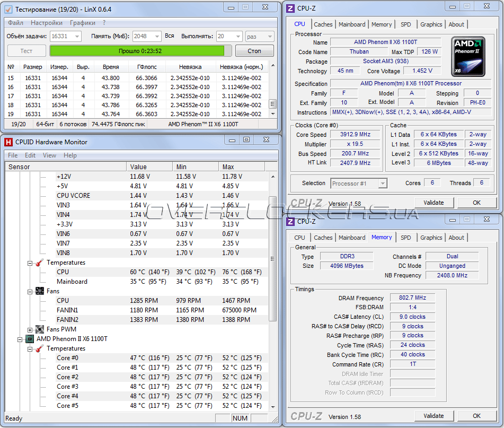
Task: Click the Fans PWM fan icon
Action: click(x=40, y=329)
